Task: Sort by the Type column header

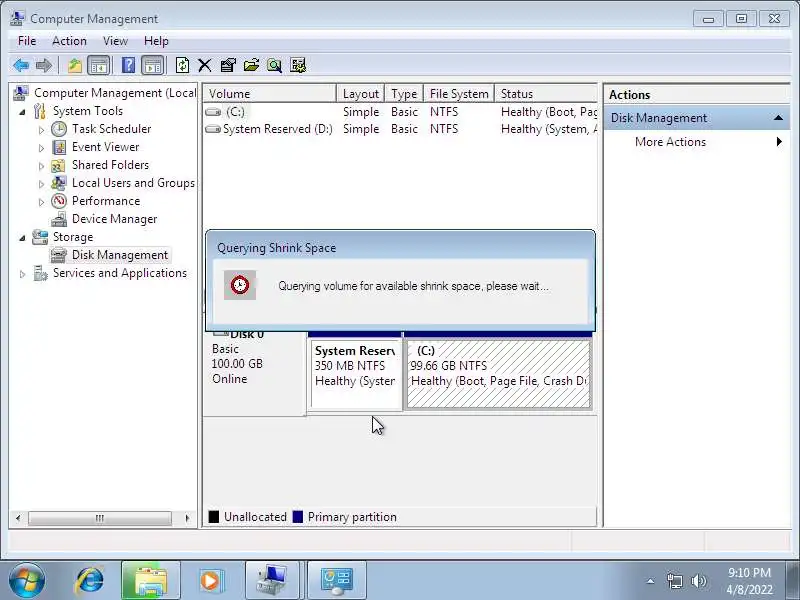Action: pos(404,94)
